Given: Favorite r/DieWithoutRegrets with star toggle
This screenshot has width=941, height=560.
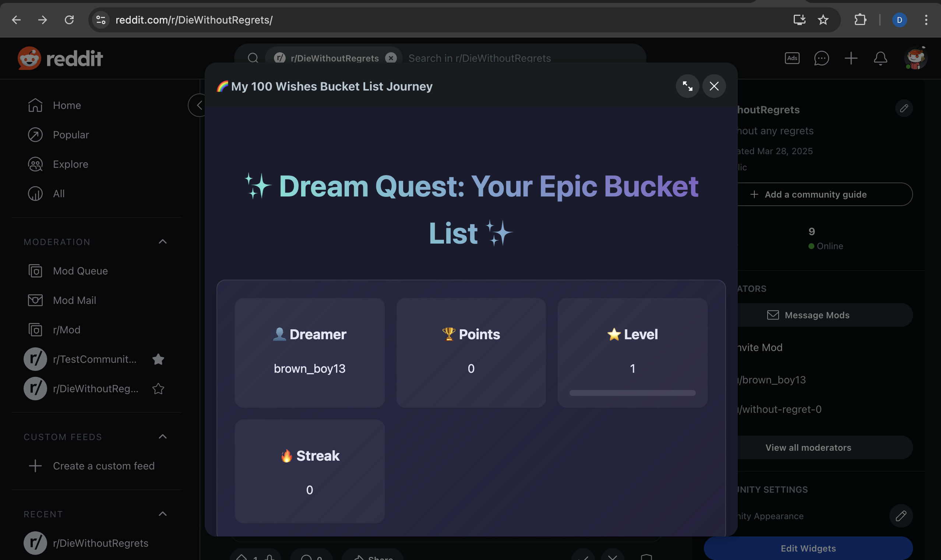Looking at the screenshot, I should point(158,388).
